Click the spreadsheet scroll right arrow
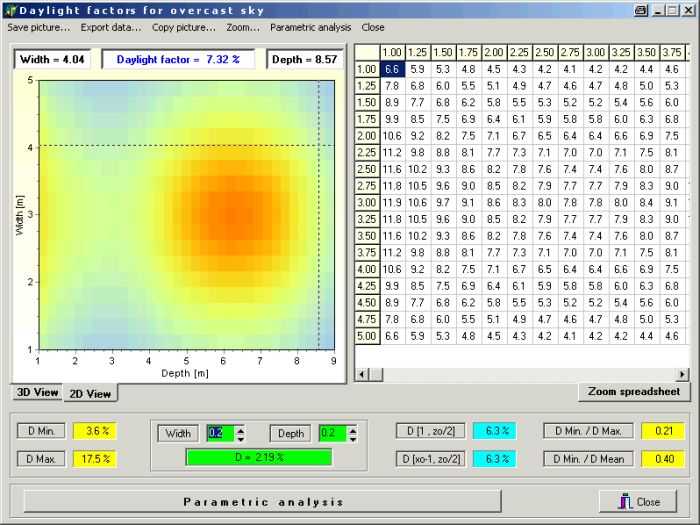 [682, 375]
